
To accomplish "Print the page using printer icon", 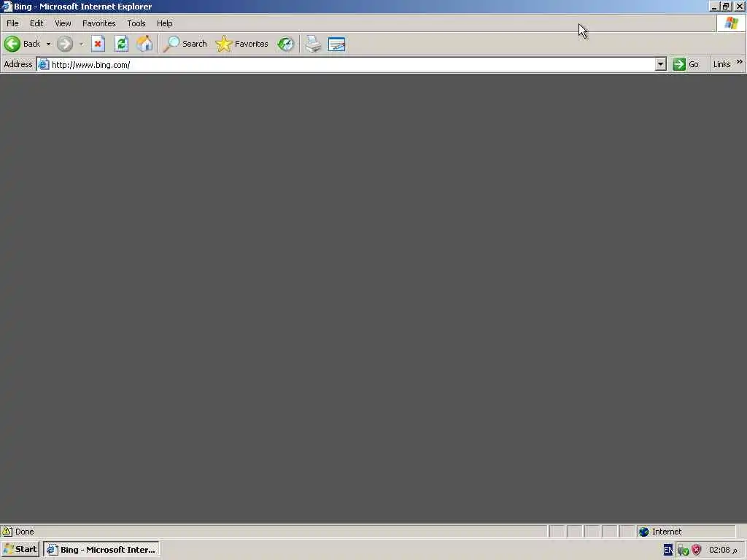I will point(313,44).
